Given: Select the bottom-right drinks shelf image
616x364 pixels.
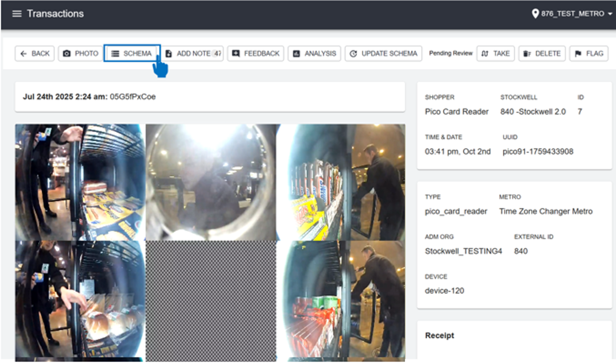Looking at the screenshot, I should (x=340, y=300).
